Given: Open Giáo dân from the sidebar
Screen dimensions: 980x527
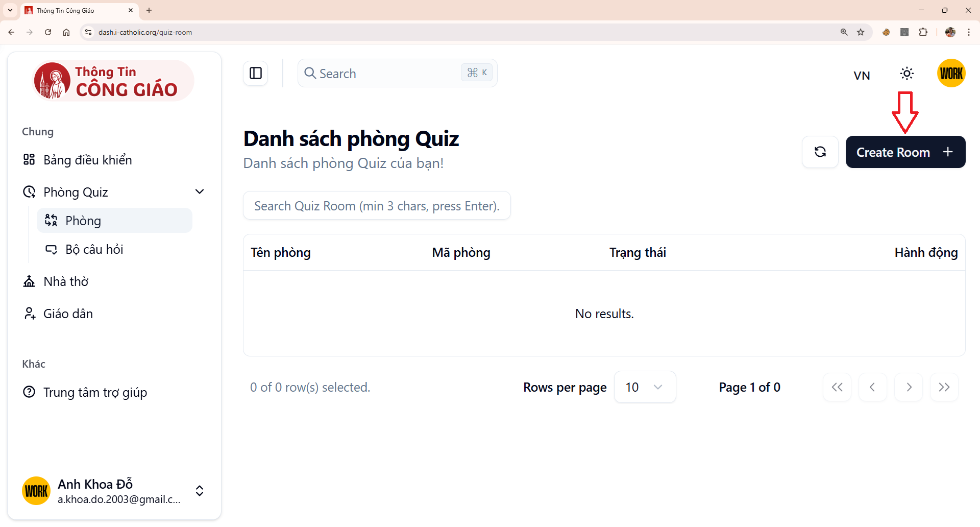Looking at the screenshot, I should point(68,314).
